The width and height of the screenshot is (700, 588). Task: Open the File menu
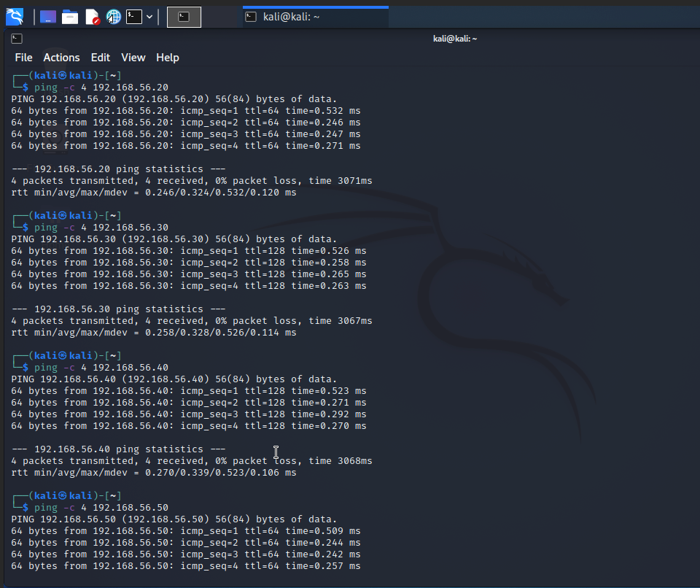pos(23,58)
